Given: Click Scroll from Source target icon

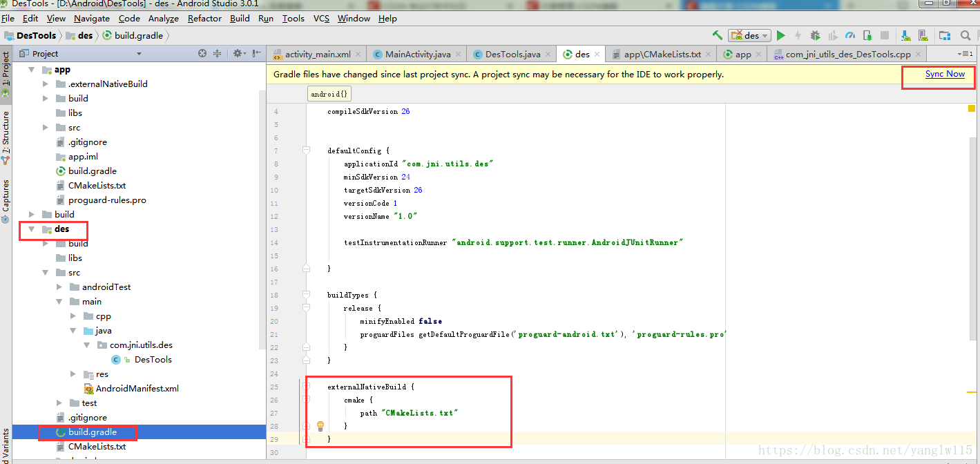Looking at the screenshot, I should pyautogui.click(x=202, y=53).
